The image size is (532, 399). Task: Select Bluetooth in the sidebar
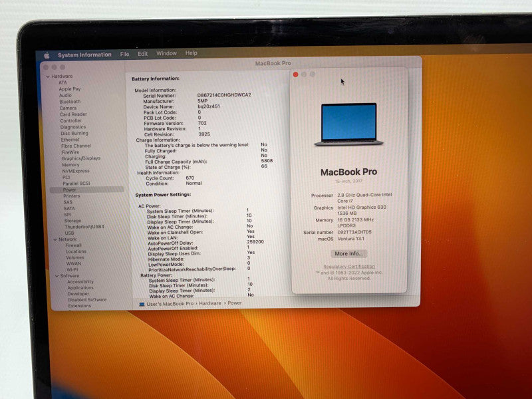click(x=70, y=102)
